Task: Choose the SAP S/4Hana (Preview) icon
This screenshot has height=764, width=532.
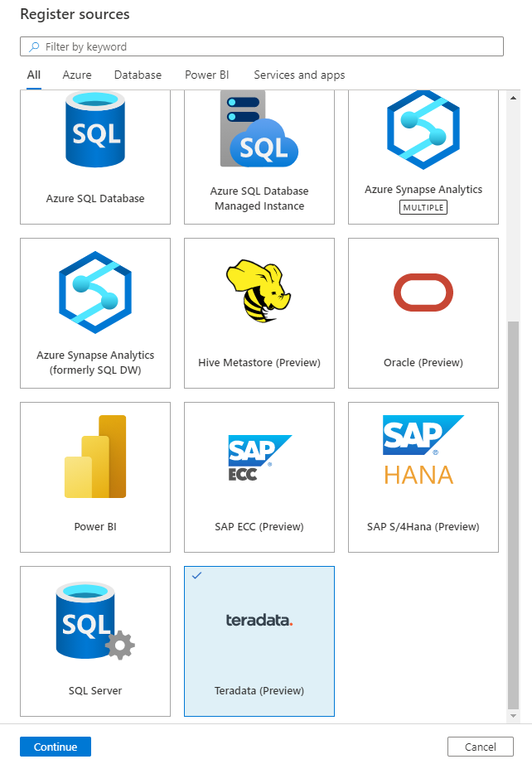Action: [x=423, y=447]
